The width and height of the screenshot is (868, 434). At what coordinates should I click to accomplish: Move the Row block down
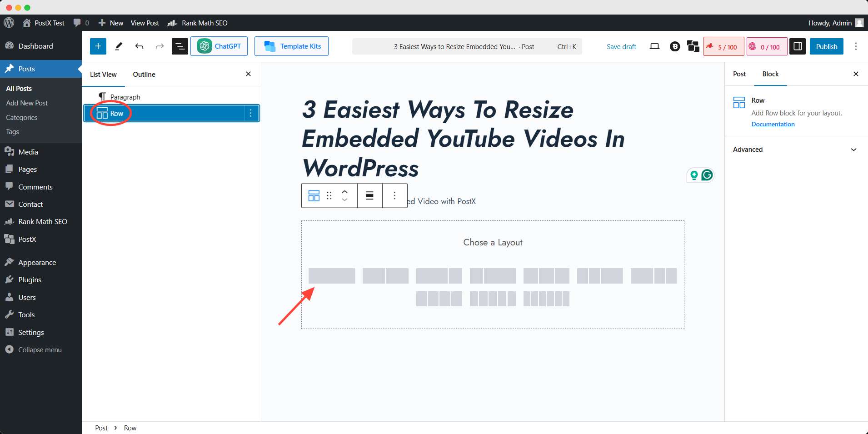click(344, 200)
